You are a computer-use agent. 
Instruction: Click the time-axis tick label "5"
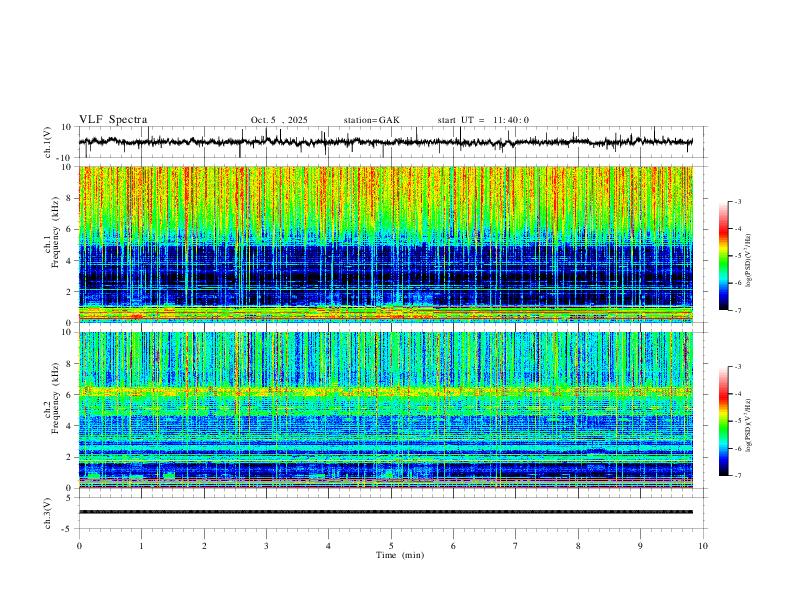click(x=391, y=546)
